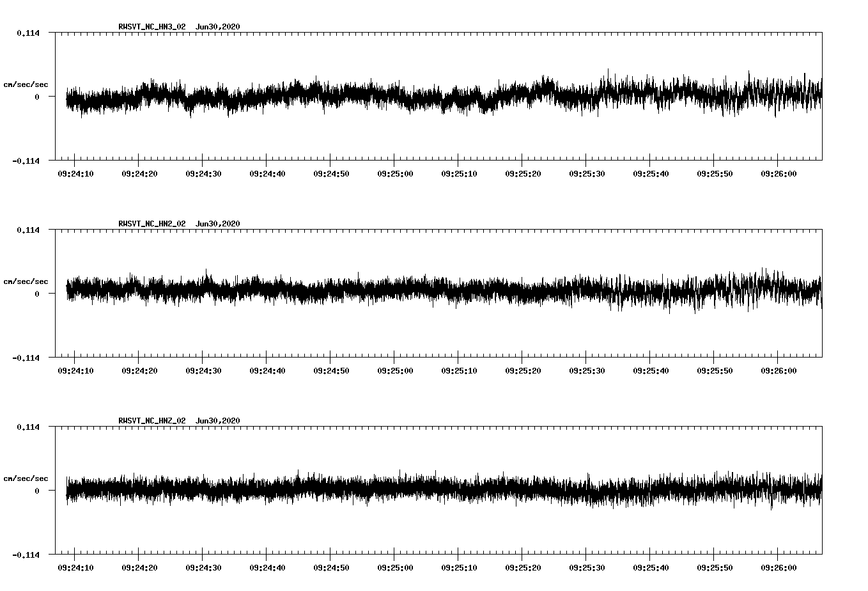868x591 pixels.
Task: Select the 09:25:30 tick label under HN2 plot
Action: click(x=587, y=370)
